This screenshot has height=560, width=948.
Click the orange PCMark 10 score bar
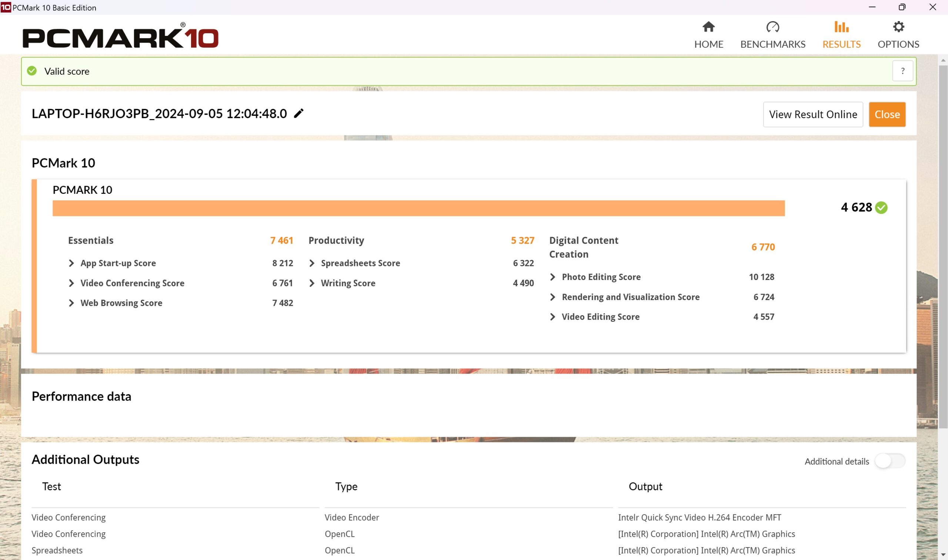tap(418, 208)
